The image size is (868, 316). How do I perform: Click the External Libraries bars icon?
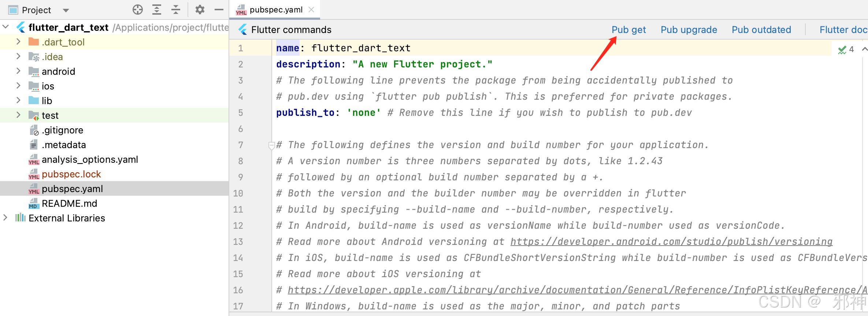click(x=20, y=218)
